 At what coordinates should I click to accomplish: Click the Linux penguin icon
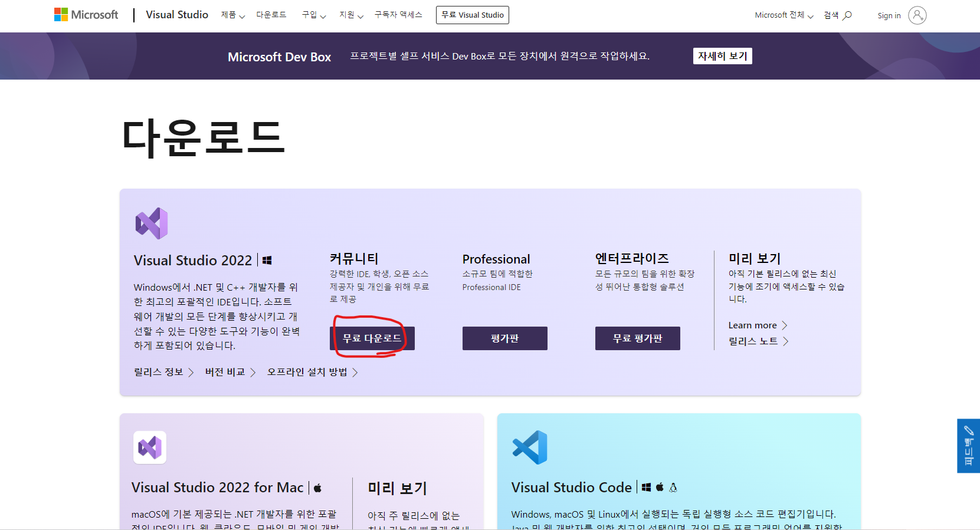coord(673,488)
